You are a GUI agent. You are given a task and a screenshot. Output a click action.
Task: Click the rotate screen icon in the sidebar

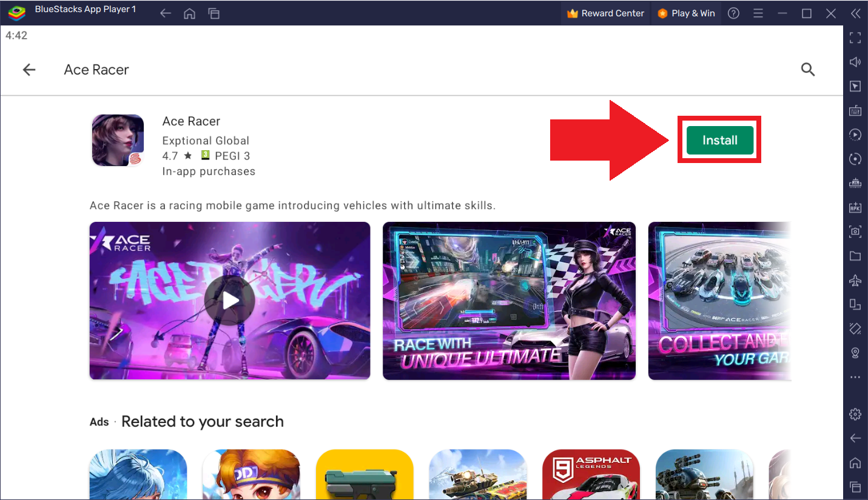coord(855,304)
